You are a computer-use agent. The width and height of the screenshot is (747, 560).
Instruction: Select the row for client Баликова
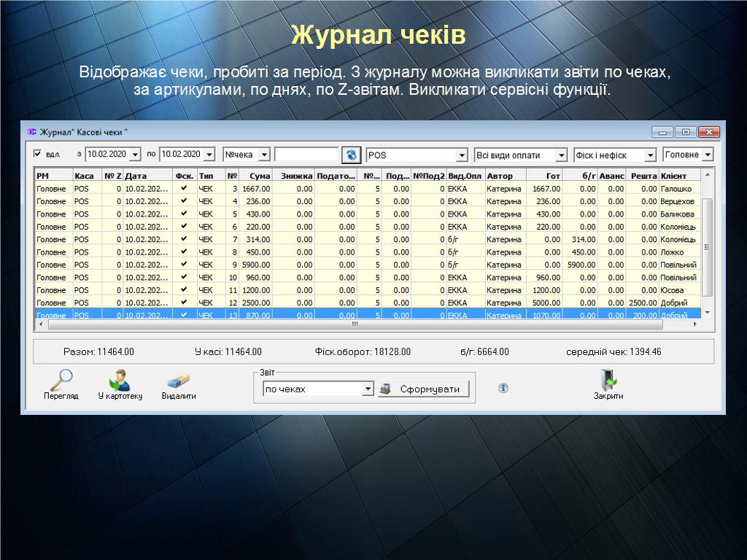tap(678, 214)
